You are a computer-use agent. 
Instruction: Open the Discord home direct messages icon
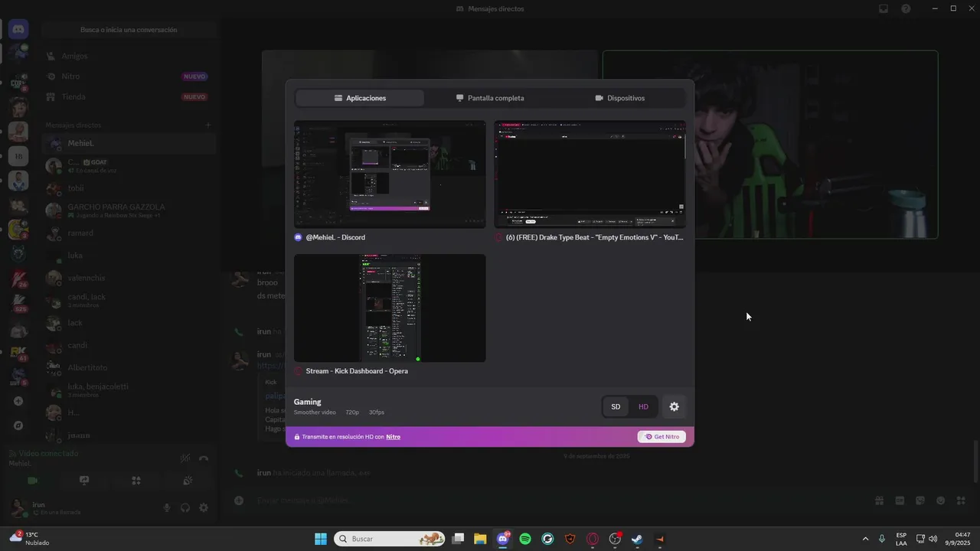(x=18, y=29)
